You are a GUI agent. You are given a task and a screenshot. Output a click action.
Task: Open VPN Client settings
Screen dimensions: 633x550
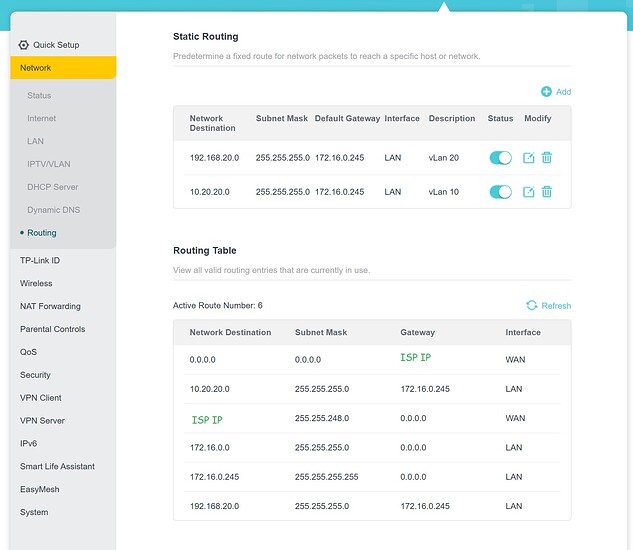pos(41,398)
